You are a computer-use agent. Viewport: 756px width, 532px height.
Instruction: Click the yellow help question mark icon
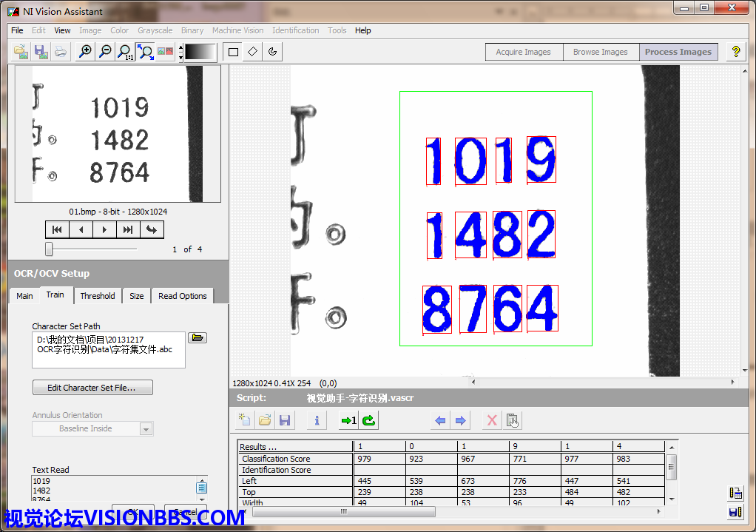pos(735,52)
